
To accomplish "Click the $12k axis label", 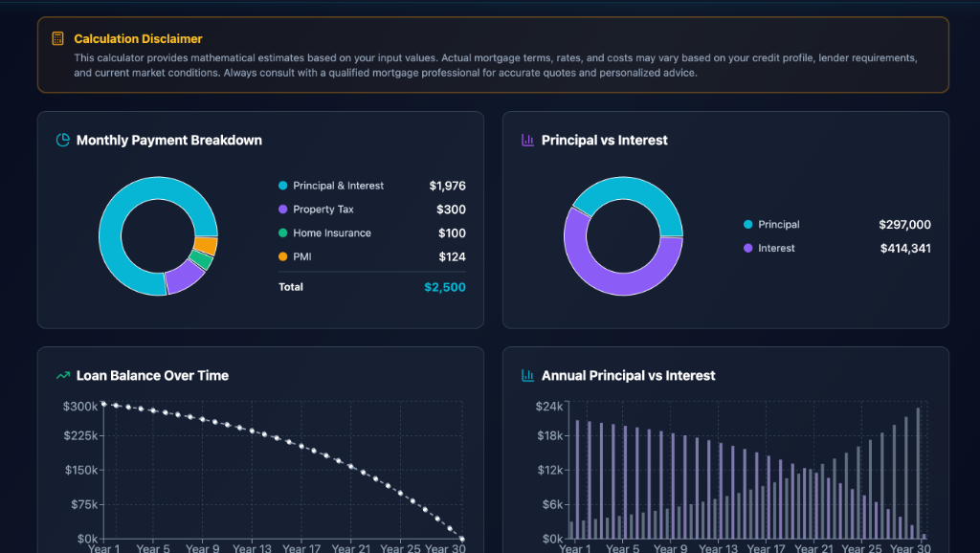I will pos(549,470).
